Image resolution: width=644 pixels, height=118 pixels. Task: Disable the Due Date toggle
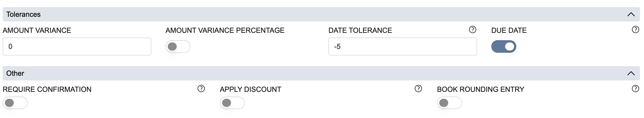tap(504, 46)
